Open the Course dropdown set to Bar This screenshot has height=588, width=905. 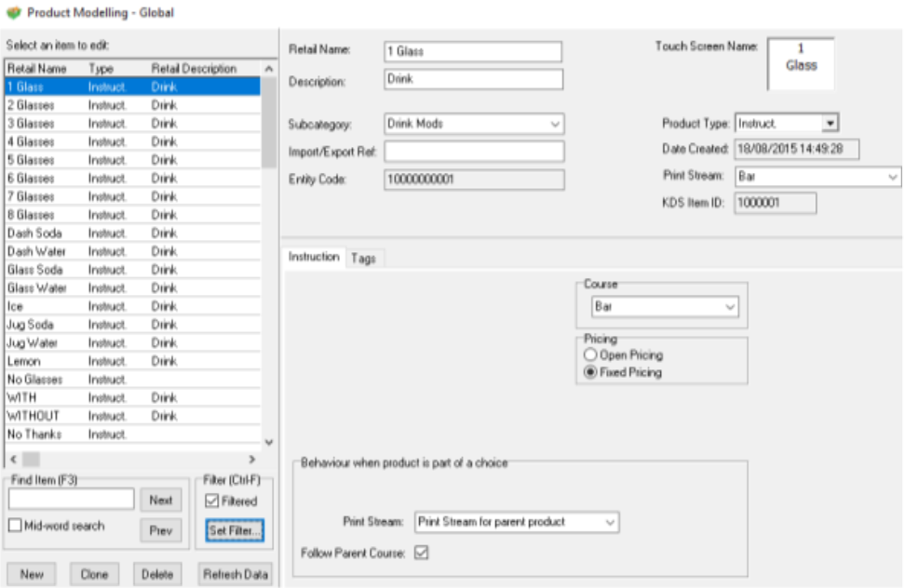click(729, 306)
